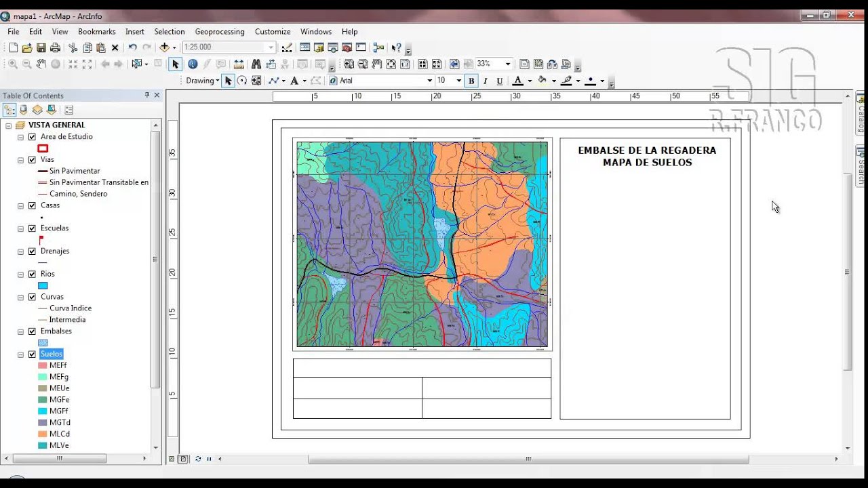Image resolution: width=868 pixels, height=488 pixels.
Task: Uncheck the Suelos layer
Action: [32, 354]
